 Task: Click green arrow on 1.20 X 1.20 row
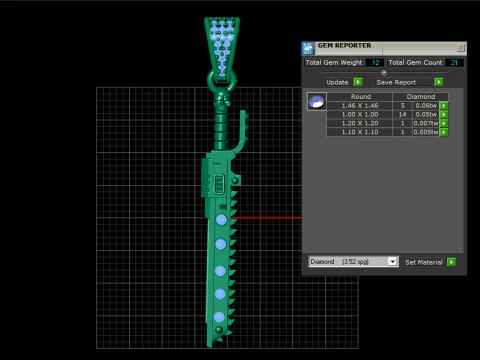click(x=444, y=123)
